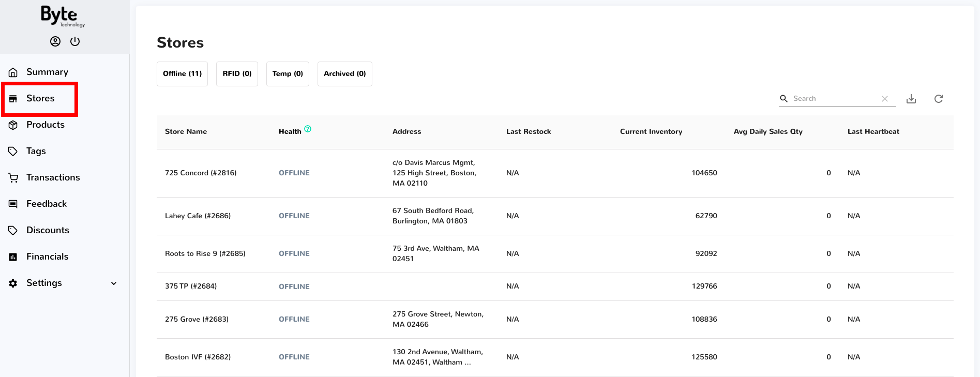Clear the search with the X icon
This screenshot has width=980, height=377.
point(885,99)
